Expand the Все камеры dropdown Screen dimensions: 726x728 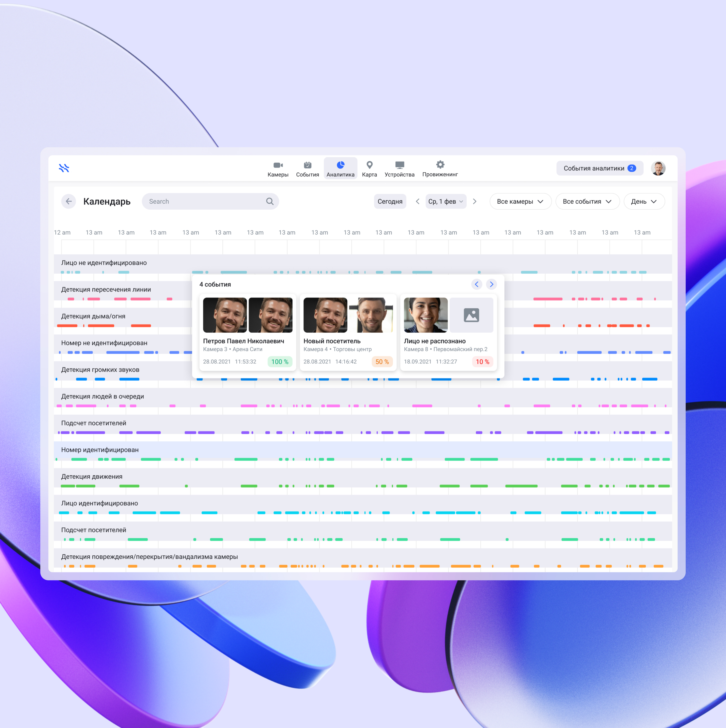(520, 201)
